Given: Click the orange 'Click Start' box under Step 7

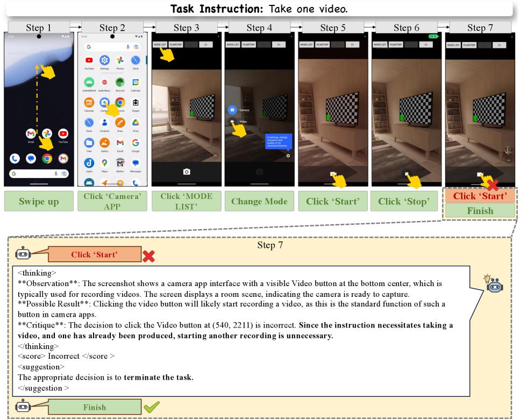Looking at the screenshot, I should click(480, 196).
